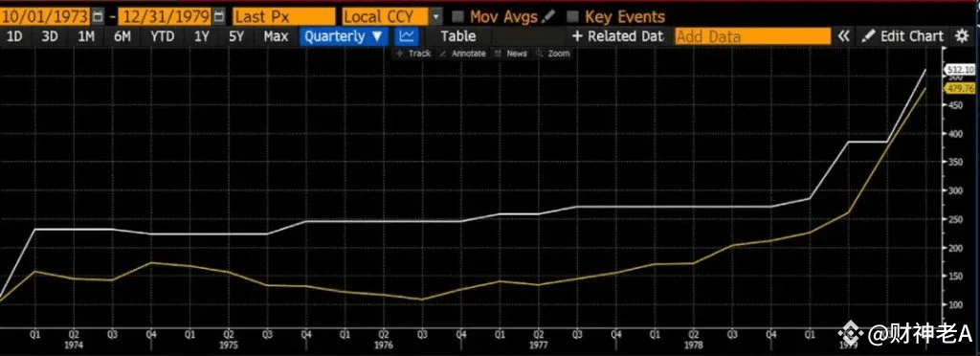Toggle the Mov Avgs checkbox
Image resolution: width=980 pixels, height=356 pixels.
[457, 16]
